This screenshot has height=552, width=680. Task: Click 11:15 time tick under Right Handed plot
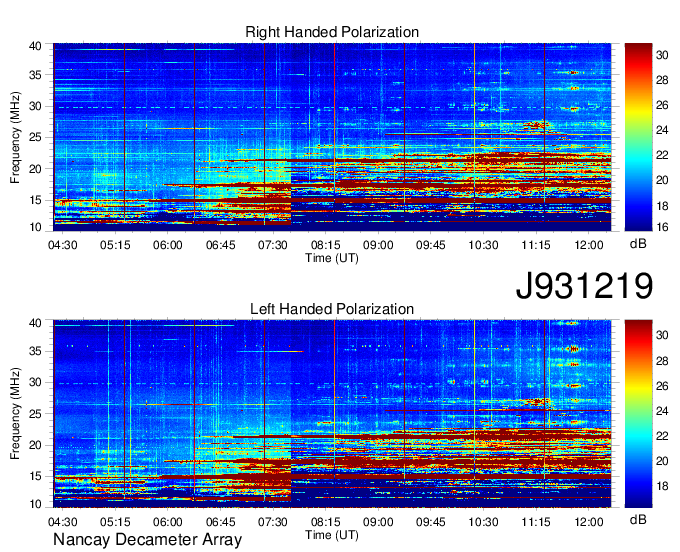coord(536,245)
